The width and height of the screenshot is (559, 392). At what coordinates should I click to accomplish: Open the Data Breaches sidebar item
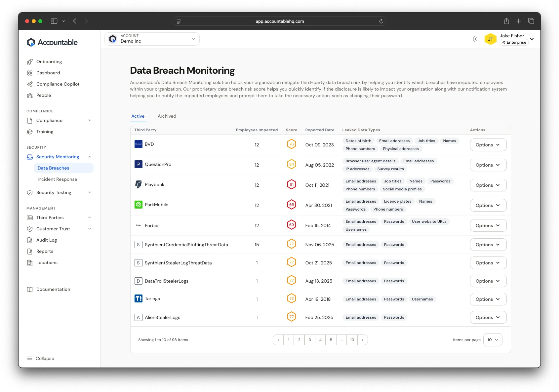tap(63, 168)
